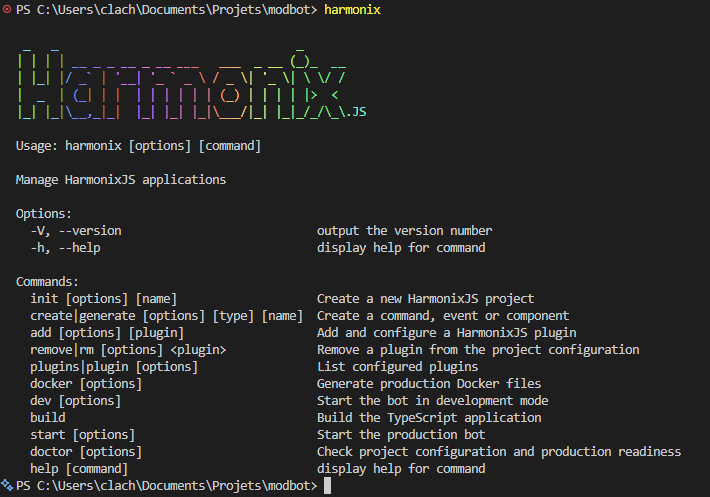This screenshot has height=497, width=710.
Task: Click 'Generate production Docker files' description
Action: 429,383
